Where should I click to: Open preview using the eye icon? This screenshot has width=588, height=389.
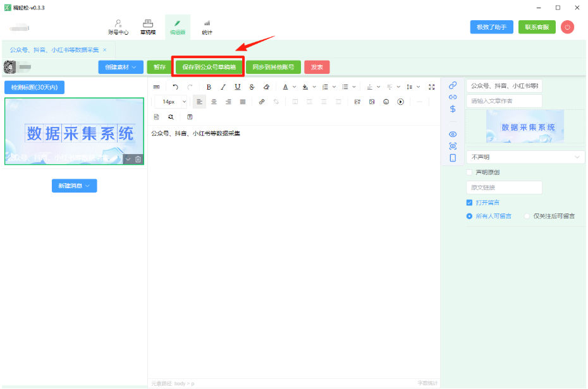coord(453,135)
